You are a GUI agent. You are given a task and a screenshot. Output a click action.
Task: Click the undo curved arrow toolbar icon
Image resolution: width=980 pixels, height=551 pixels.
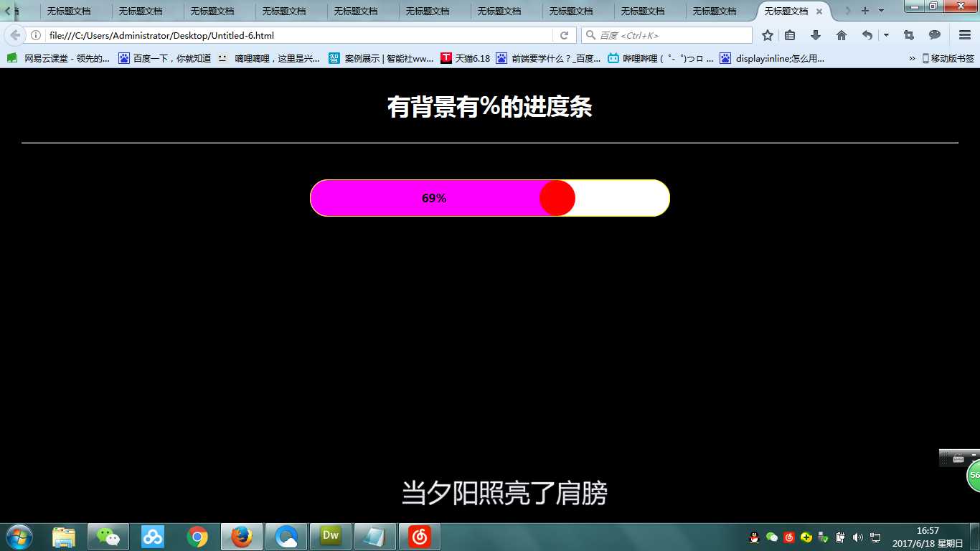(x=867, y=35)
